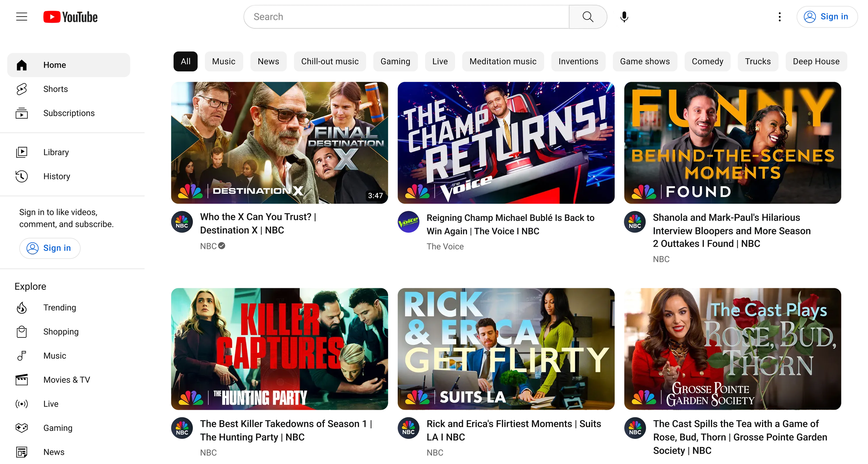Click the magnifying glass search button

tap(588, 17)
